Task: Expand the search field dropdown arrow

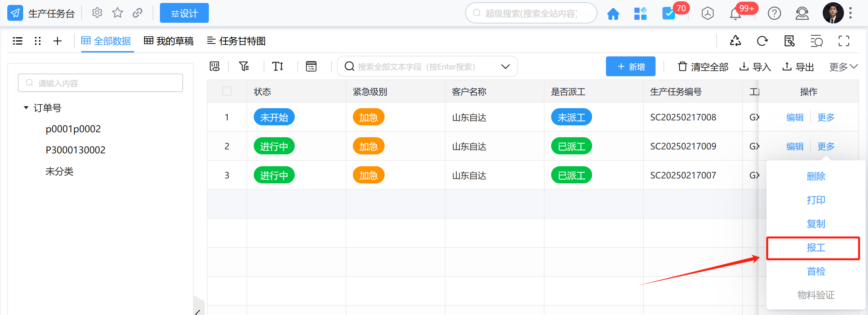Action: [505, 67]
